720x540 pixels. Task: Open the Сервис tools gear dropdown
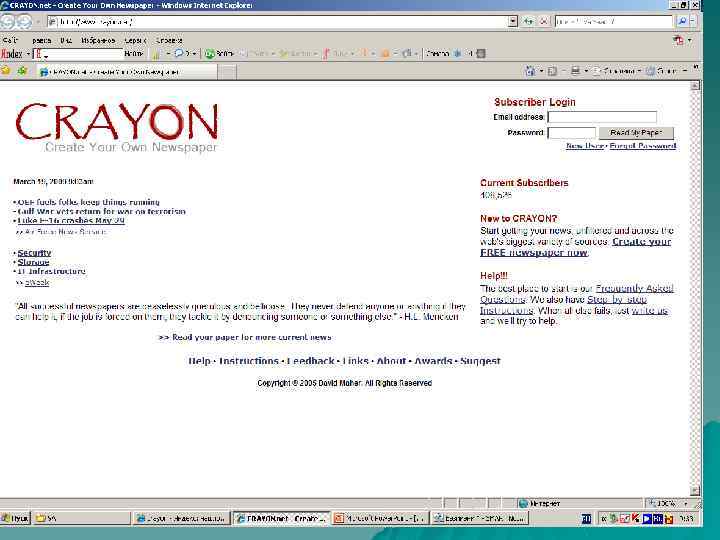[x=664, y=71]
